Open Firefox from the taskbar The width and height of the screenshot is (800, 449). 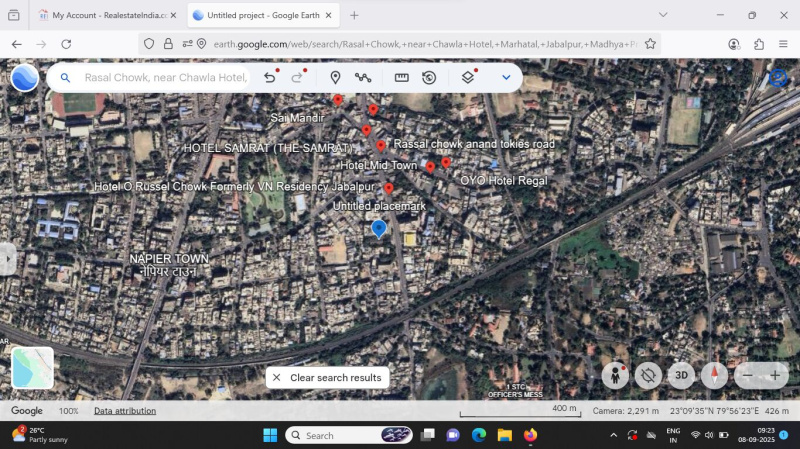click(x=530, y=435)
